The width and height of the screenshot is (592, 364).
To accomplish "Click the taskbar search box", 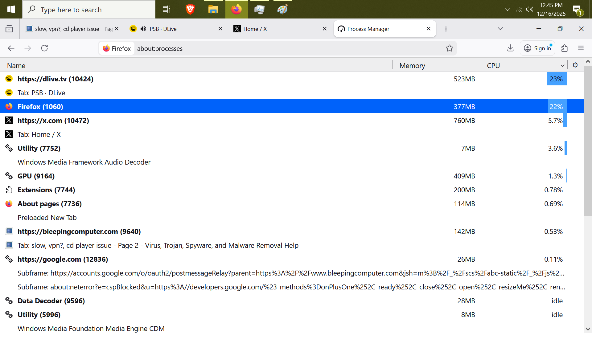I will [x=89, y=10].
